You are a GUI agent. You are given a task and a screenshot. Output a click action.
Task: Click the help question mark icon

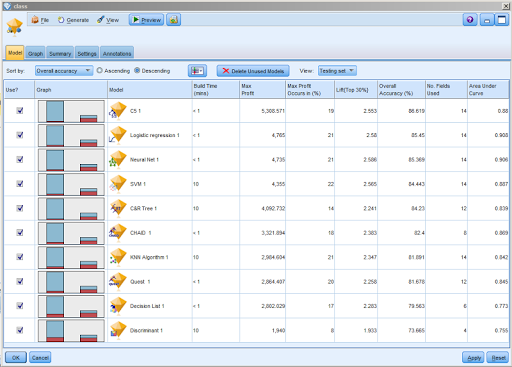tap(470, 20)
